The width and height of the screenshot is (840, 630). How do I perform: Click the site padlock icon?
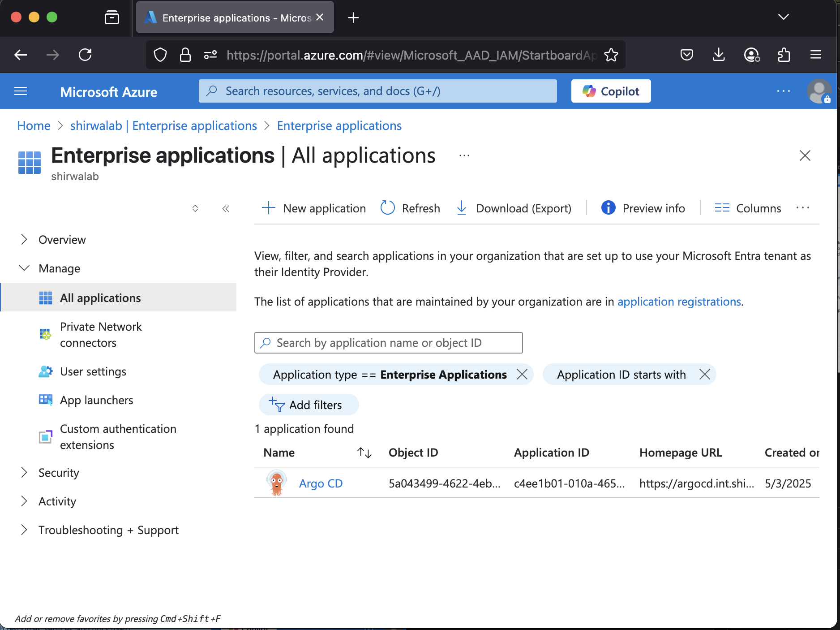pyautogui.click(x=185, y=55)
